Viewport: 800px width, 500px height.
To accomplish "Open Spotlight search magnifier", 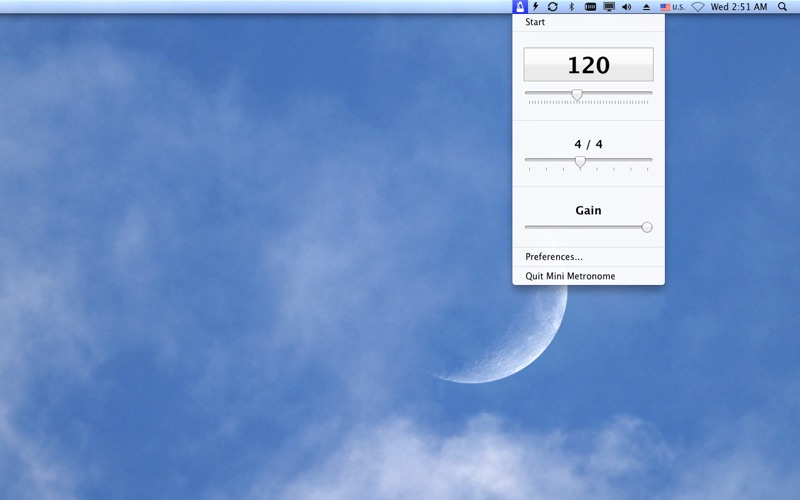I will tap(782, 7).
